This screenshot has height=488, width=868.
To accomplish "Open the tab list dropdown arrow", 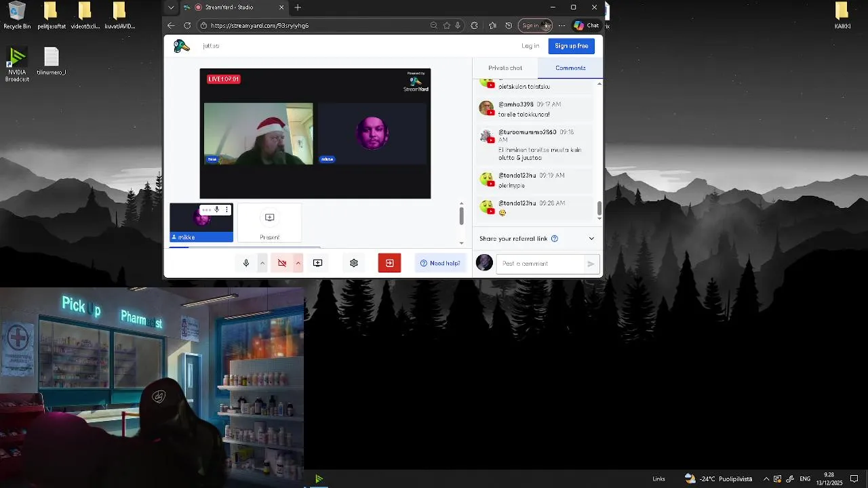I will pos(171,7).
